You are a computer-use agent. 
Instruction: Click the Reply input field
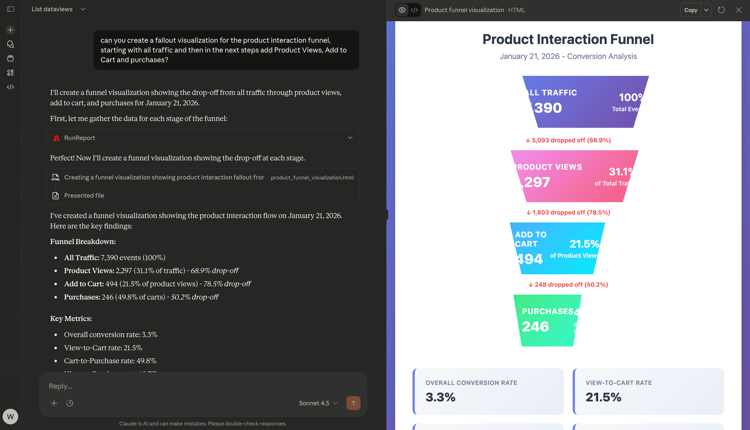point(203,386)
